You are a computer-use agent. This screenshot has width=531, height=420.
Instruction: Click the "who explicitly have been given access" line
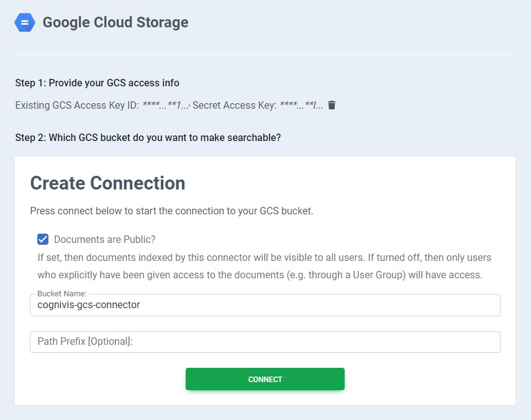coord(260,275)
